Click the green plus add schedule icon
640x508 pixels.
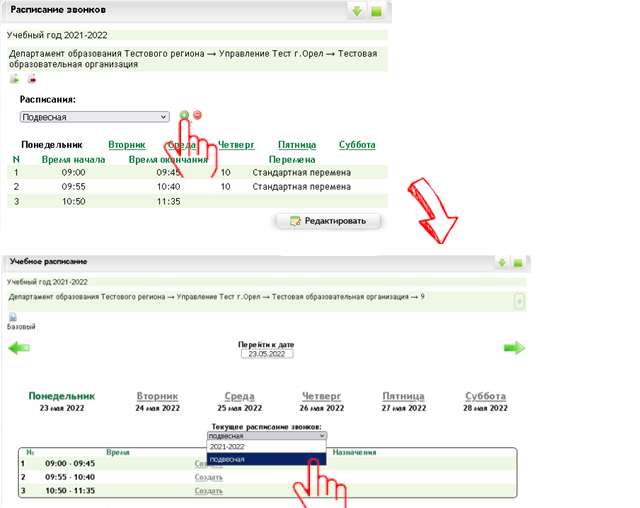[184, 116]
